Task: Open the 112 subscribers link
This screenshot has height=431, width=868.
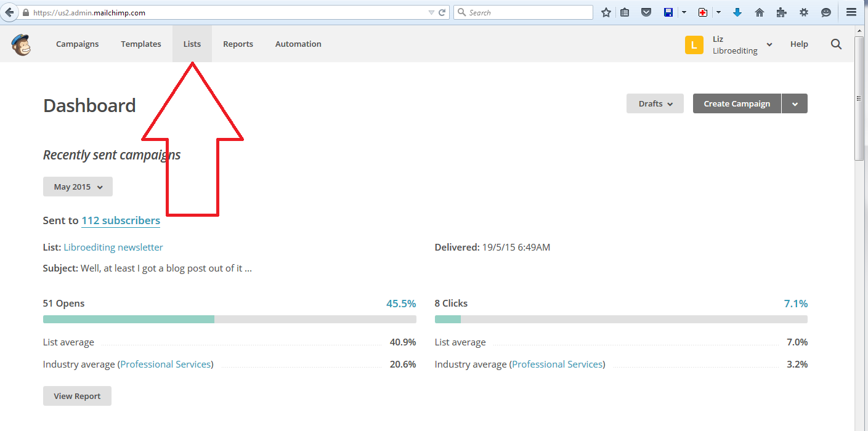Action: coord(121,220)
